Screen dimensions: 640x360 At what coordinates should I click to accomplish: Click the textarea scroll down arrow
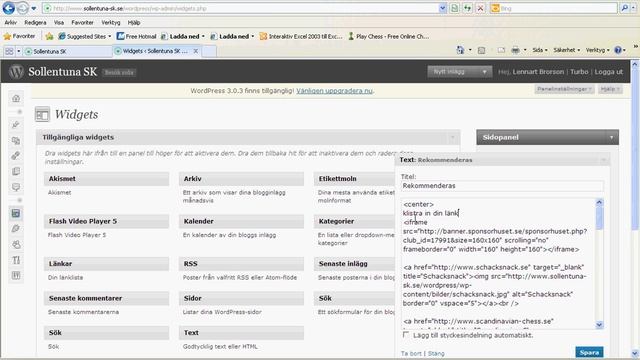tap(599, 325)
